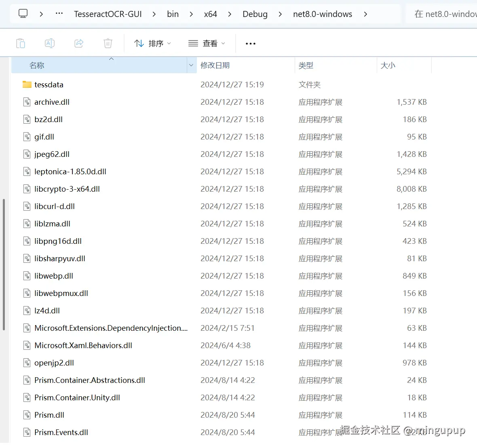Expand chevron after the monitor icon in breadcrumb
The height and width of the screenshot is (448, 477).
(41, 14)
